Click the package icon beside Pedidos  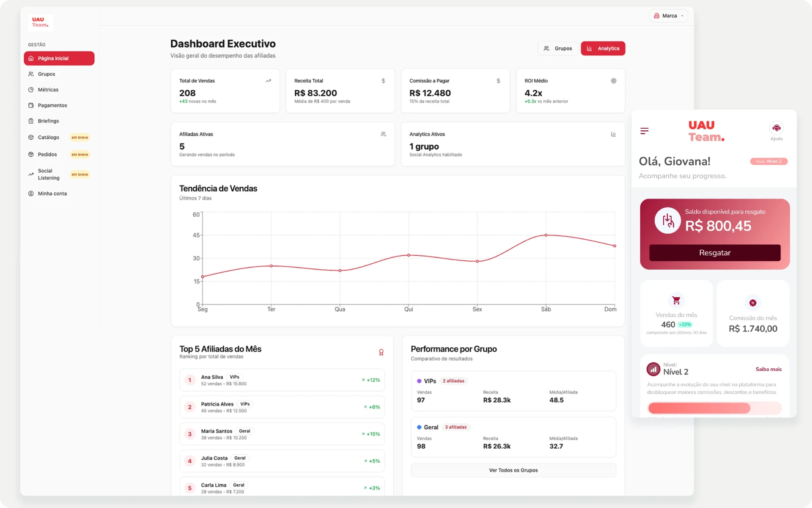click(x=31, y=155)
